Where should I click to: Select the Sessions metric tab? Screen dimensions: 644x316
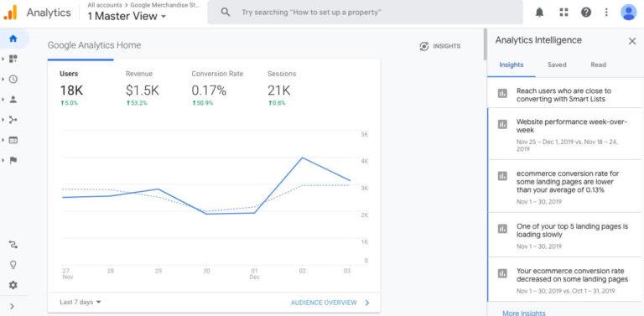[282, 88]
